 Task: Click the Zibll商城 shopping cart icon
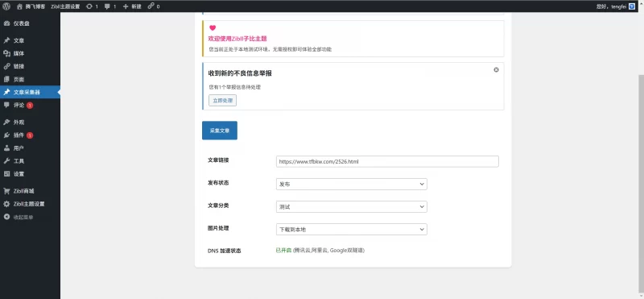[6, 191]
